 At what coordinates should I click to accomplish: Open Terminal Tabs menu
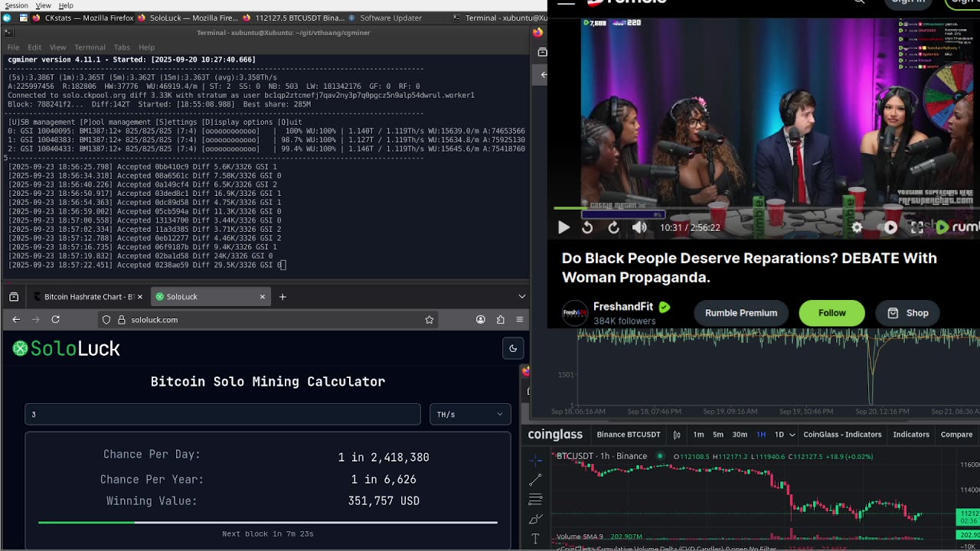coord(122,47)
